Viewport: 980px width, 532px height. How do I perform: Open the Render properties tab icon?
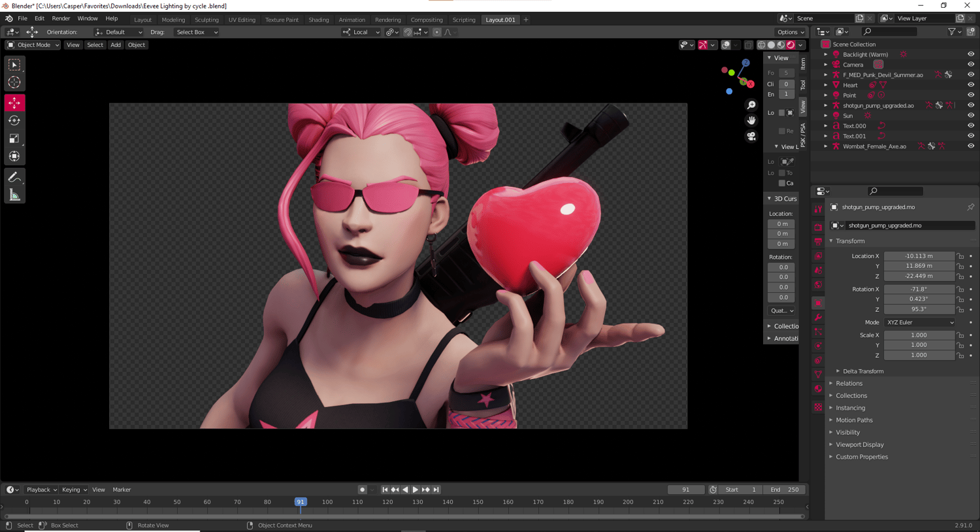point(818,227)
